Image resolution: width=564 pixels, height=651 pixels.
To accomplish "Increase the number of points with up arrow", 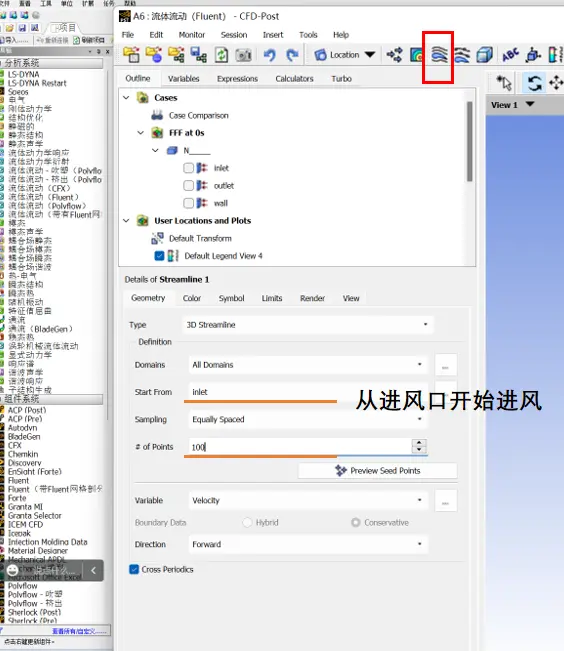I will pos(419,443).
